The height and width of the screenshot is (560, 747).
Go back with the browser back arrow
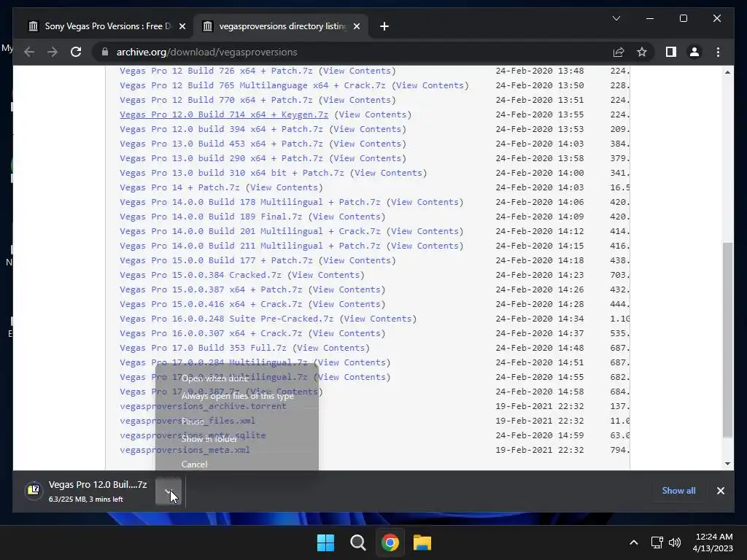click(x=29, y=52)
